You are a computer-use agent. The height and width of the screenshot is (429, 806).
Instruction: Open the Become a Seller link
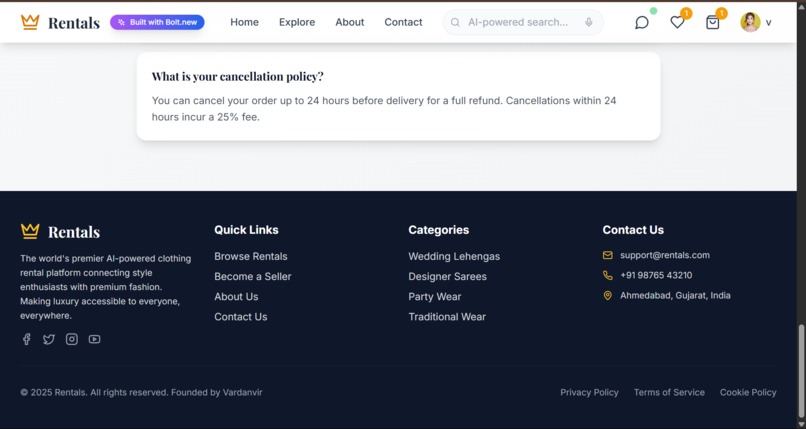(253, 276)
